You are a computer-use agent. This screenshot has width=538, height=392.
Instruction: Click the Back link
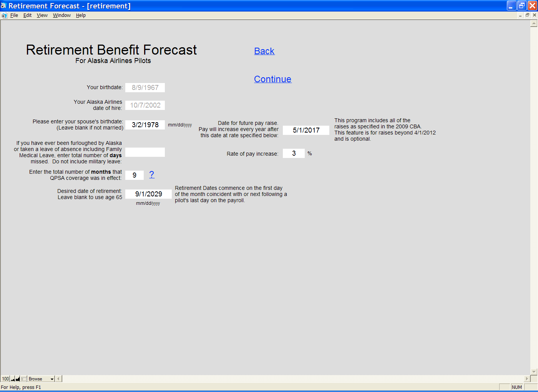pyautogui.click(x=264, y=51)
